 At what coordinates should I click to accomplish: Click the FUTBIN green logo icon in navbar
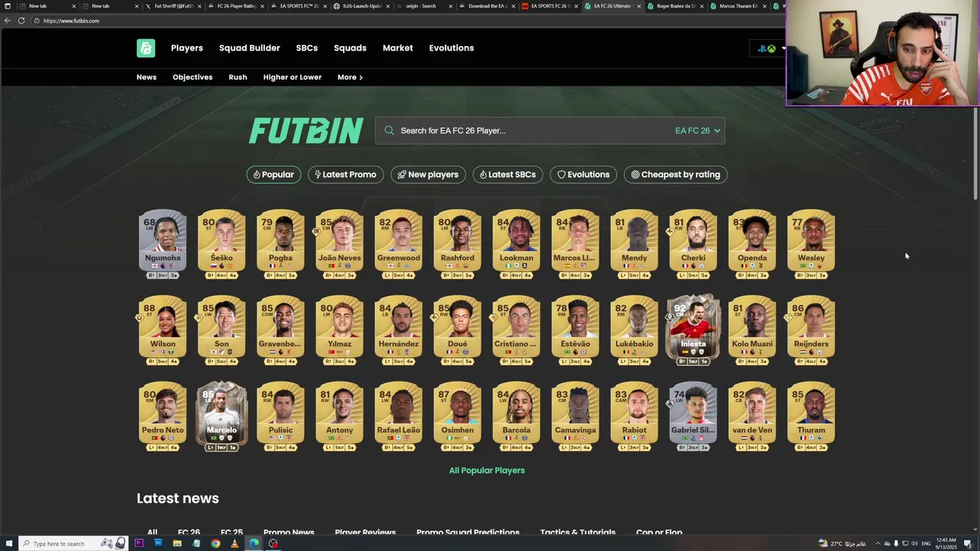pyautogui.click(x=145, y=48)
